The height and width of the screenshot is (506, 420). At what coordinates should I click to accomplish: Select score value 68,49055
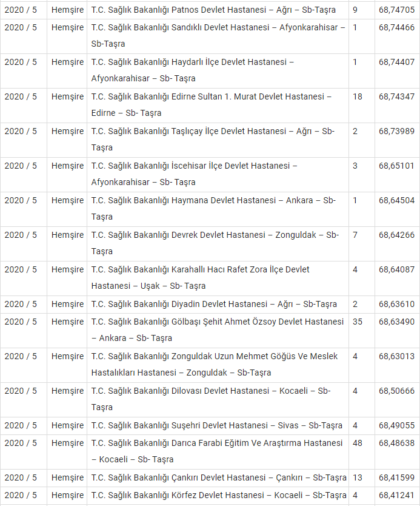click(x=396, y=425)
